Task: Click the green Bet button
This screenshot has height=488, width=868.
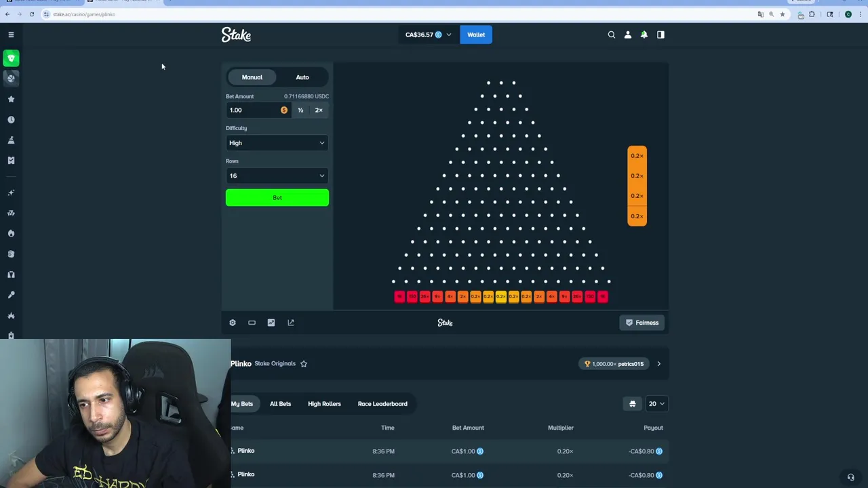Action: (x=277, y=198)
